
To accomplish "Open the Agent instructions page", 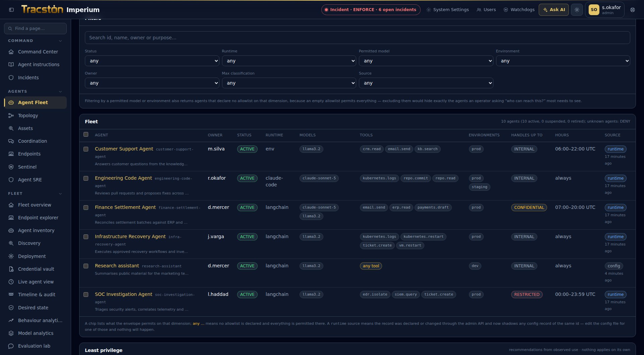I will (x=35, y=64).
